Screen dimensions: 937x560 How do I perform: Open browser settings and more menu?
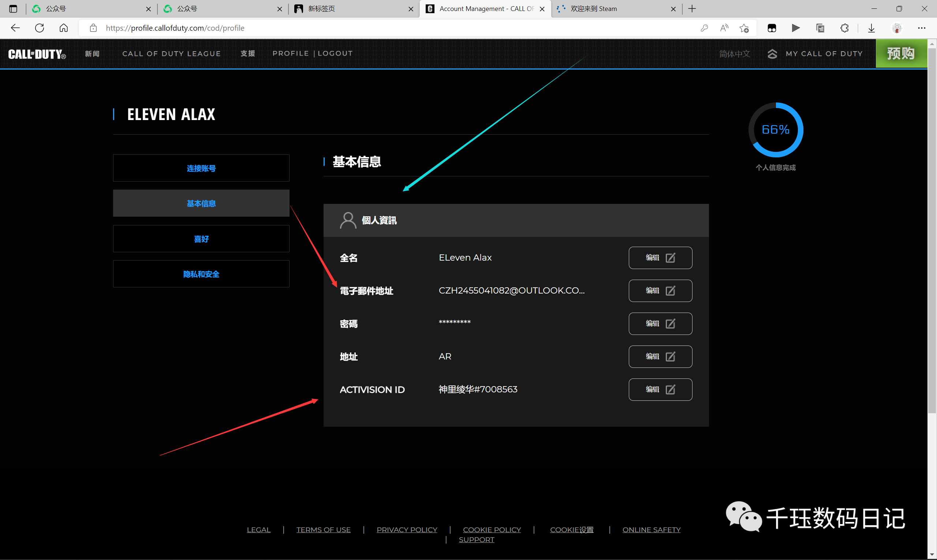(922, 28)
